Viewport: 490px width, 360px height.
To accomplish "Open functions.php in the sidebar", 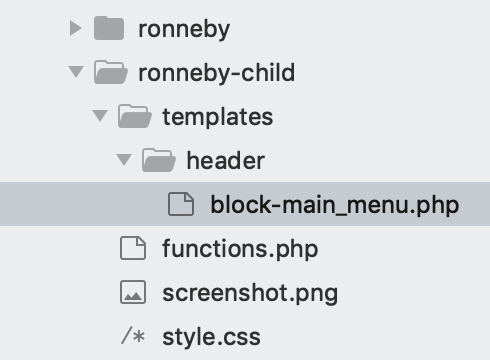I will tap(240, 249).
